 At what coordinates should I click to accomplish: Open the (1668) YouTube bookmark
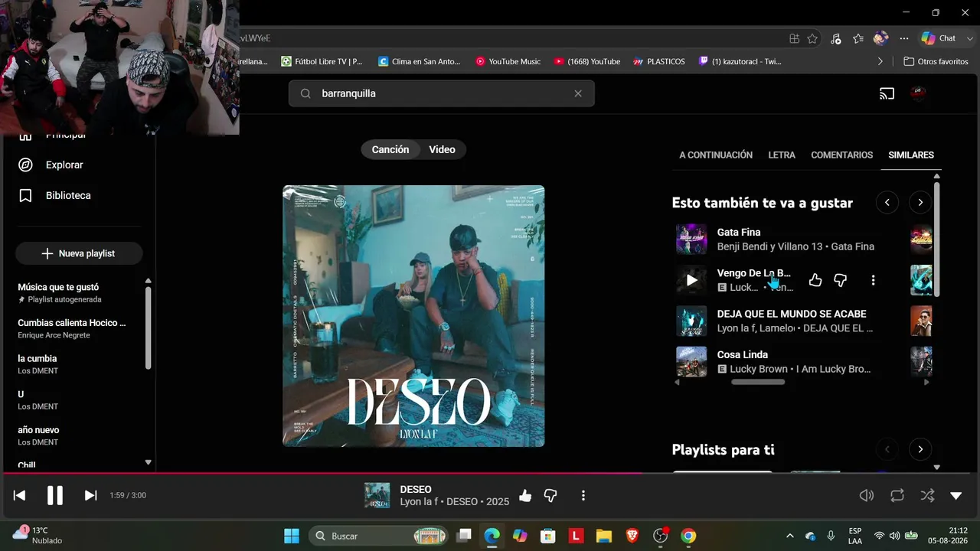(587, 61)
